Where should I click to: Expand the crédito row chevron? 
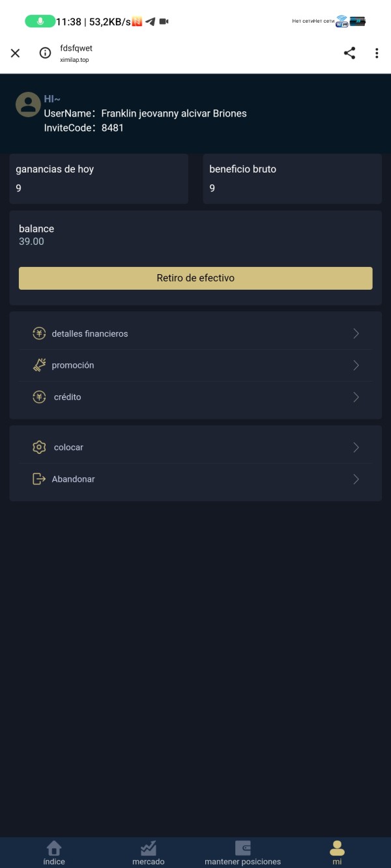click(x=356, y=397)
